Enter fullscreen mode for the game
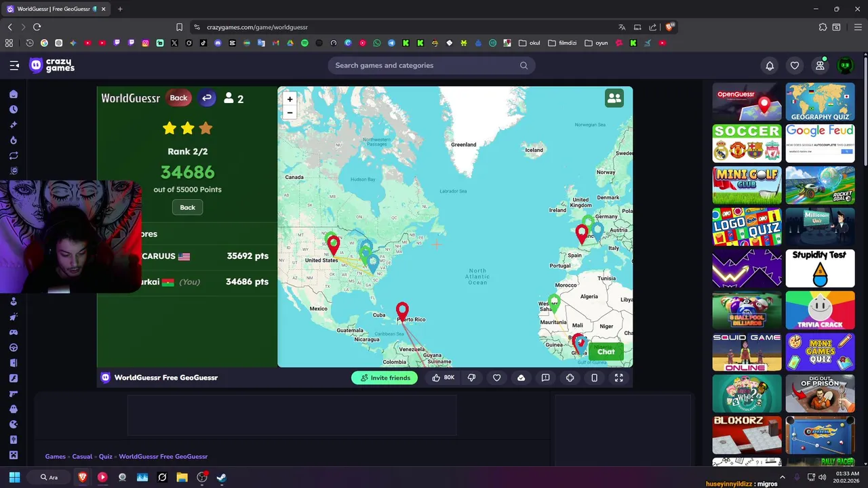The height and width of the screenshot is (488, 868). 618,378
